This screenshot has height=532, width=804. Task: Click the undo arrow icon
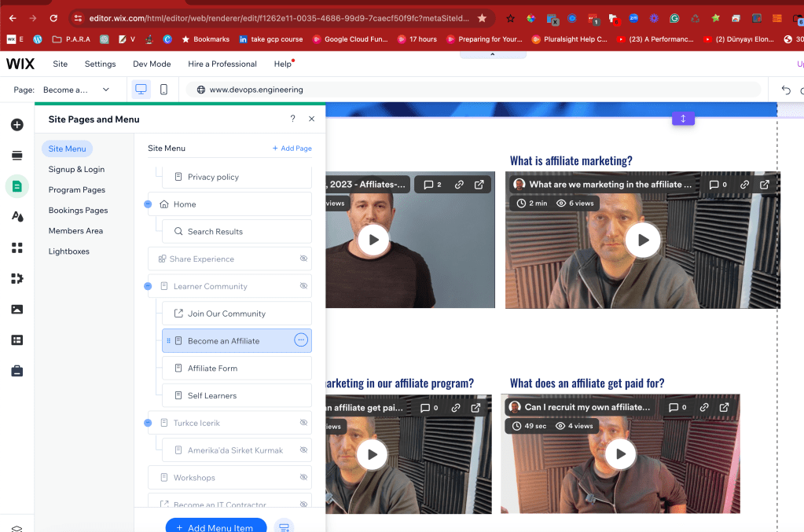coord(786,90)
